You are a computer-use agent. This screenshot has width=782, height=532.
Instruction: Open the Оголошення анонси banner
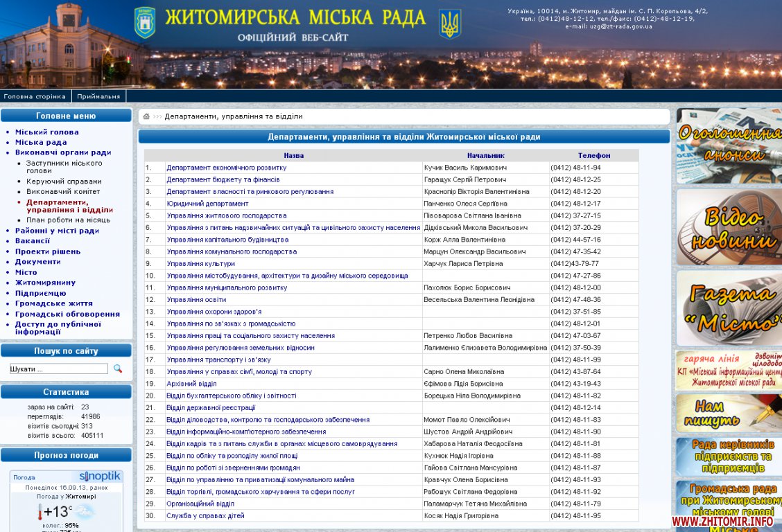pyautogui.click(x=729, y=145)
